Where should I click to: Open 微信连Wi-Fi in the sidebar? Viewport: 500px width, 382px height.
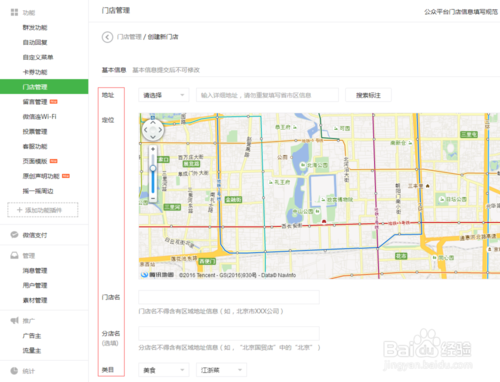[39, 117]
